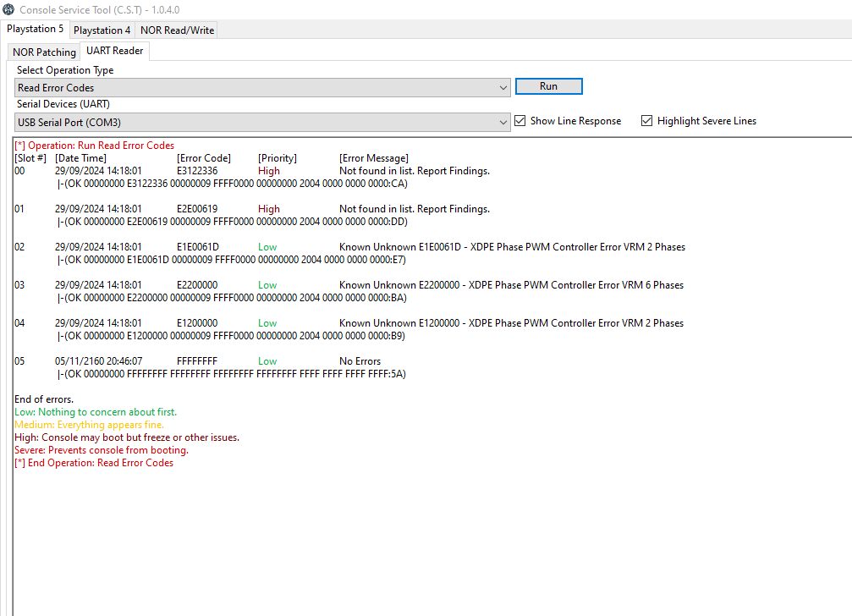This screenshot has width=852, height=616.
Task: Click the message 'Known Unknown E1E0061D - XDPE Phase PWM...'
Action: coord(513,247)
